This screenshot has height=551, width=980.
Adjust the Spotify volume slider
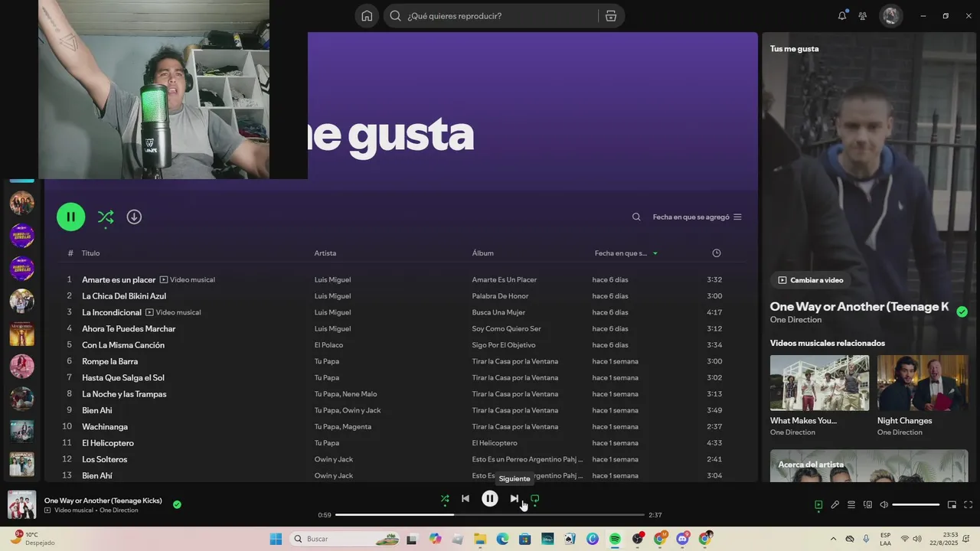coord(916,505)
